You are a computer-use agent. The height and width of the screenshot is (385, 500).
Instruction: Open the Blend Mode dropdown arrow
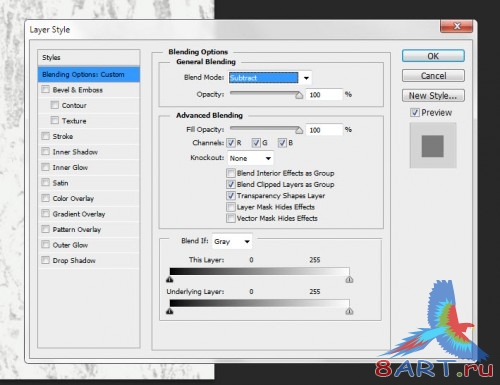(x=306, y=78)
